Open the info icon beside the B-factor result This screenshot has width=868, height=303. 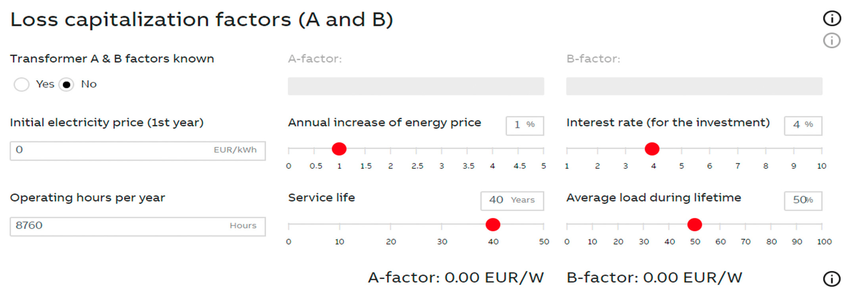pyautogui.click(x=832, y=279)
